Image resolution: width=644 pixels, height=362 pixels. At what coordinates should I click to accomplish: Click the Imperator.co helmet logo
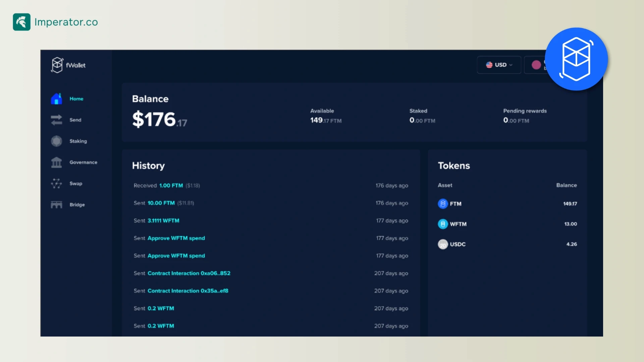tap(21, 22)
